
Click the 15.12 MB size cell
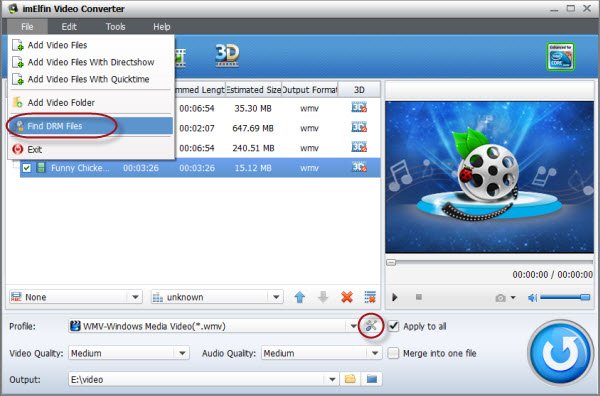(253, 168)
